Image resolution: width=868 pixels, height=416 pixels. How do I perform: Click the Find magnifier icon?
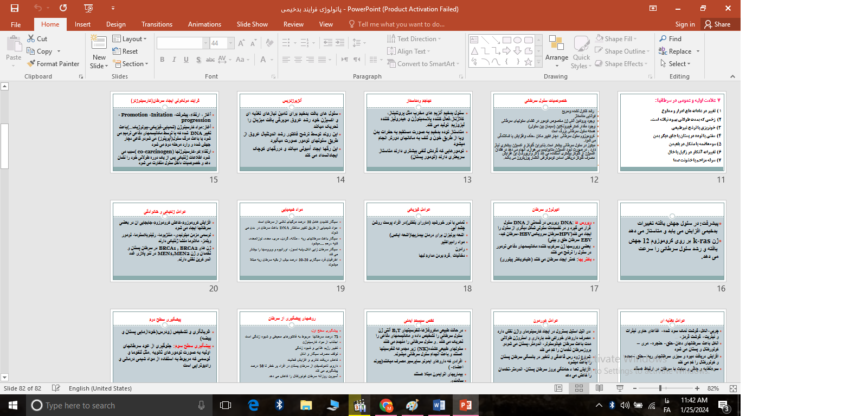point(663,39)
